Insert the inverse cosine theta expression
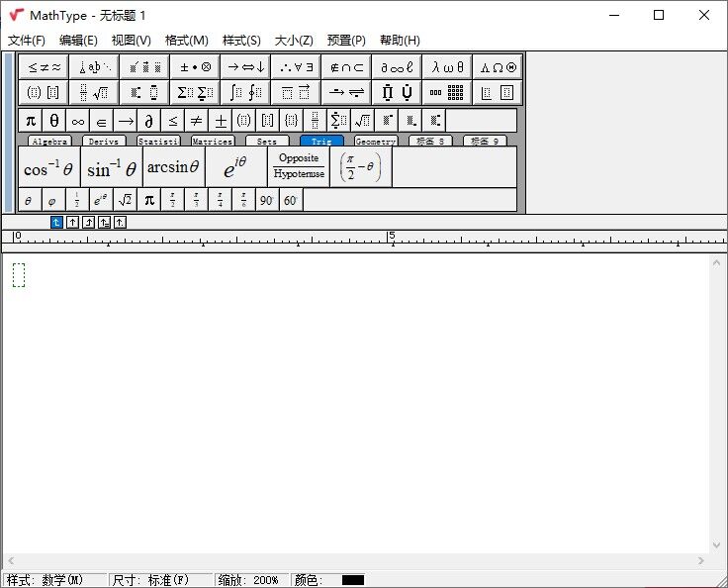The height and width of the screenshot is (588, 728). coord(48,168)
